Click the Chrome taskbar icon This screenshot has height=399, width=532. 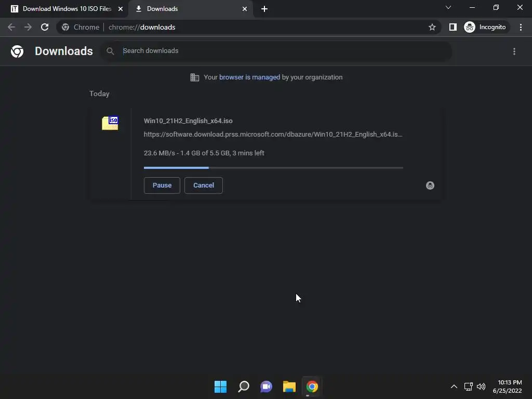[x=312, y=387]
